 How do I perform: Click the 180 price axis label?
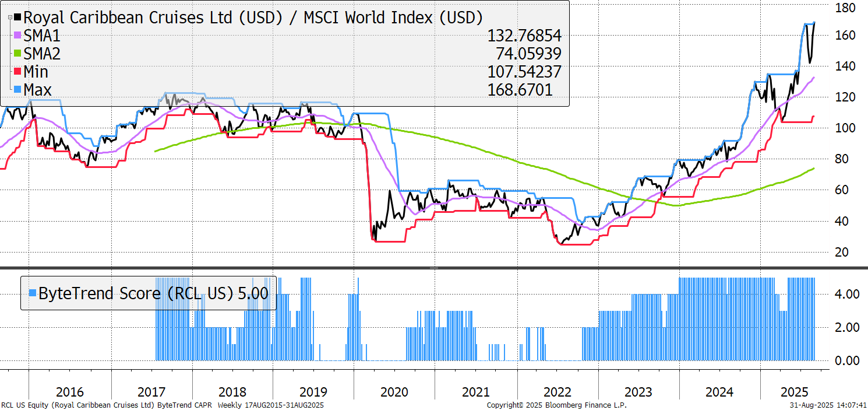[x=845, y=8]
